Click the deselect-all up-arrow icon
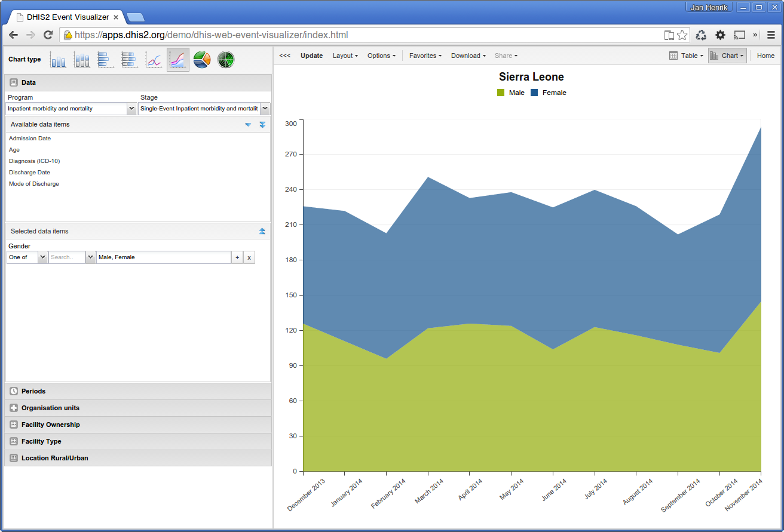Image resolution: width=784 pixels, height=532 pixels. (262, 231)
